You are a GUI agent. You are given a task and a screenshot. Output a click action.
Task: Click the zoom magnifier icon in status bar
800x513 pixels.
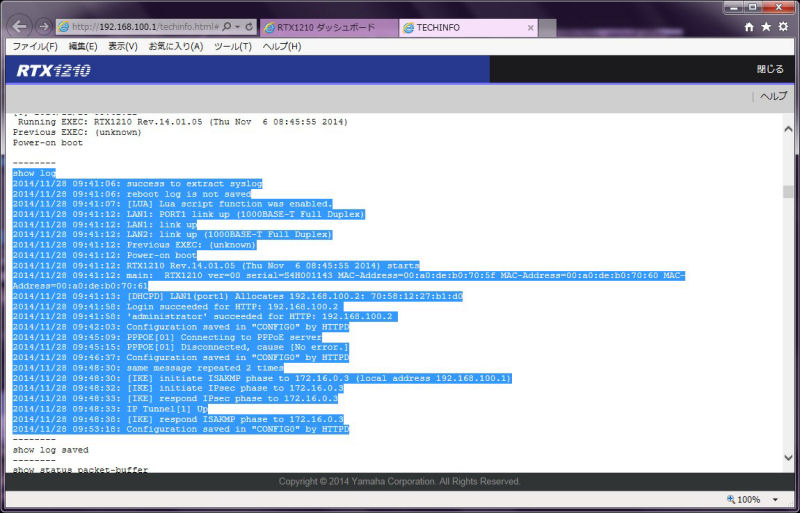tap(733, 499)
